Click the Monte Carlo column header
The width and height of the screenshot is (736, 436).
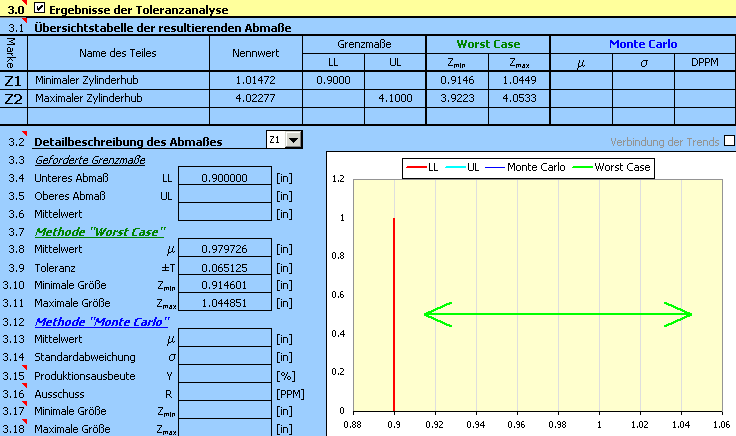click(643, 44)
